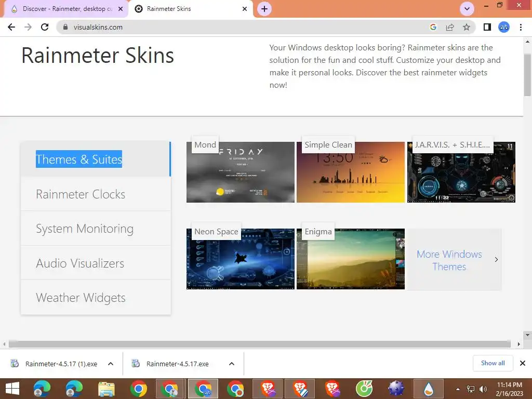
Task: Open the browser profile avatar
Action: 504,27
